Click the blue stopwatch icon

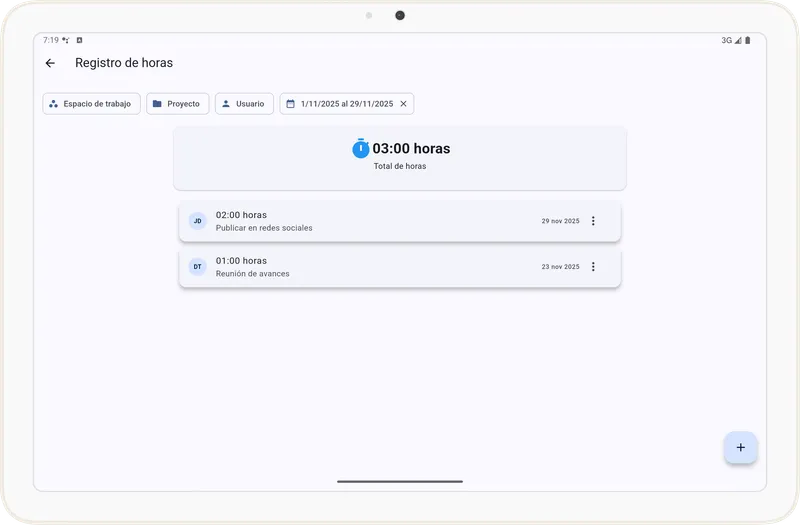(361, 148)
